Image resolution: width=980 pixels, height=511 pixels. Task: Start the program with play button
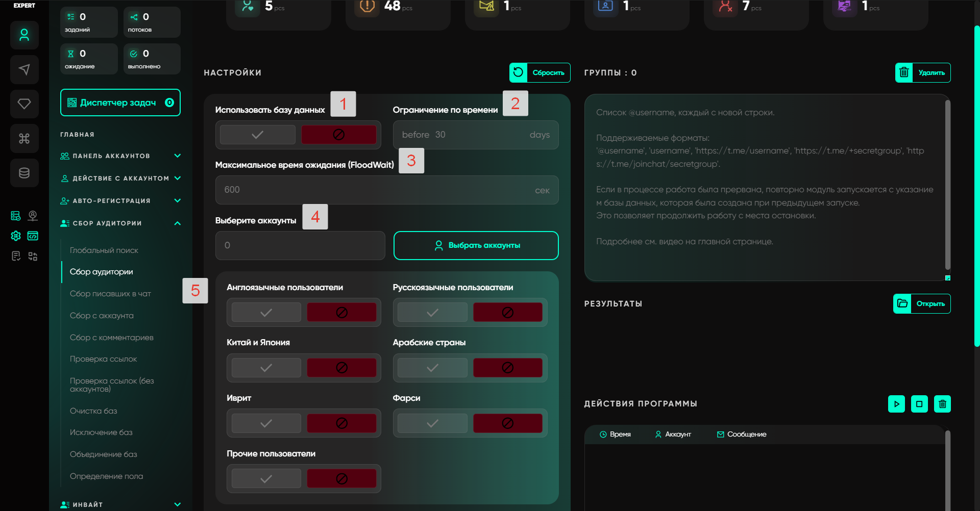point(896,404)
